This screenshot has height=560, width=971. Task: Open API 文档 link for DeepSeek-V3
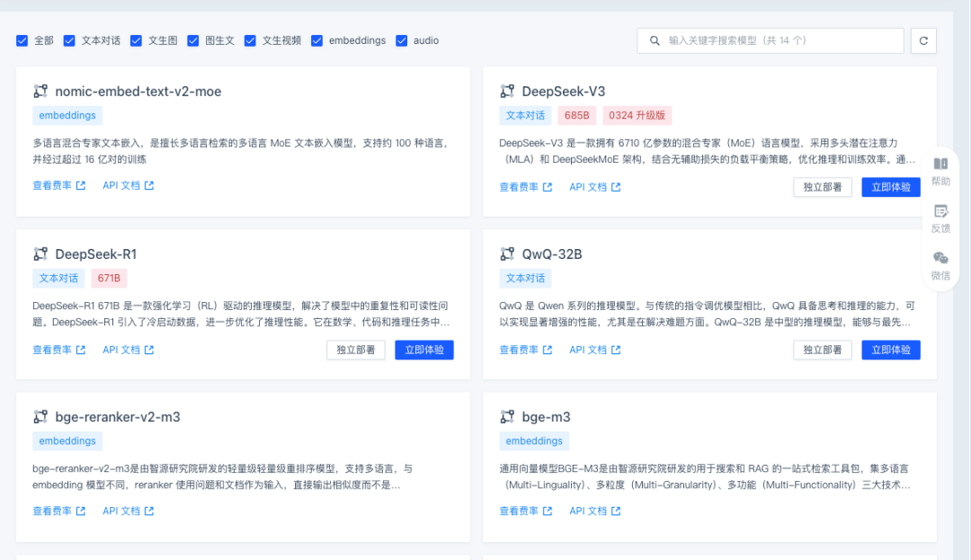(595, 187)
